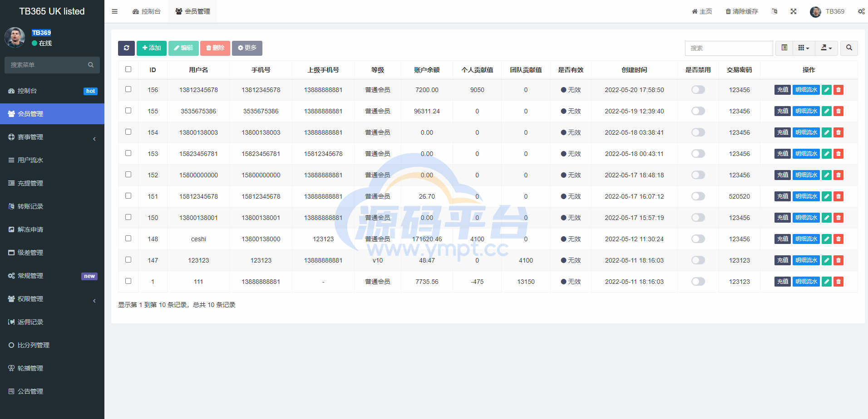Open the columns dropdown grid button
The image size is (868, 419).
pos(804,48)
